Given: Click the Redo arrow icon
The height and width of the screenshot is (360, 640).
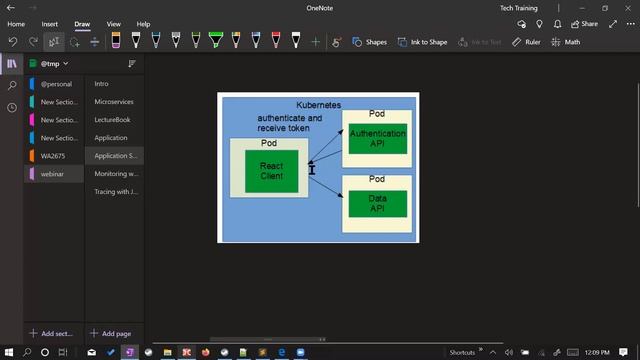Looking at the screenshot, I should pyautogui.click(x=33, y=42).
